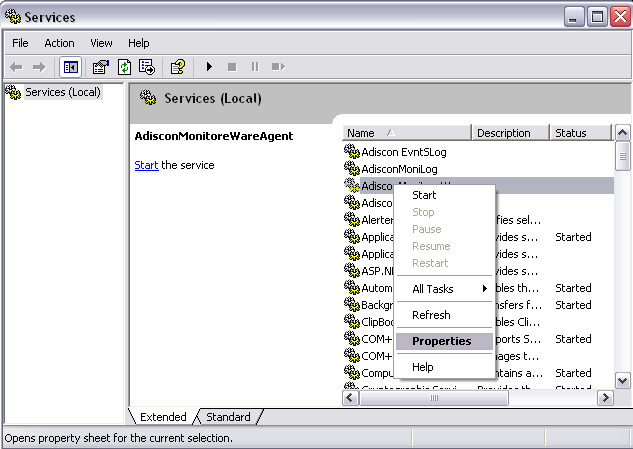Click the horizontal scrollbar thumb
The width and height of the screenshot is (633, 449).
click(434, 398)
